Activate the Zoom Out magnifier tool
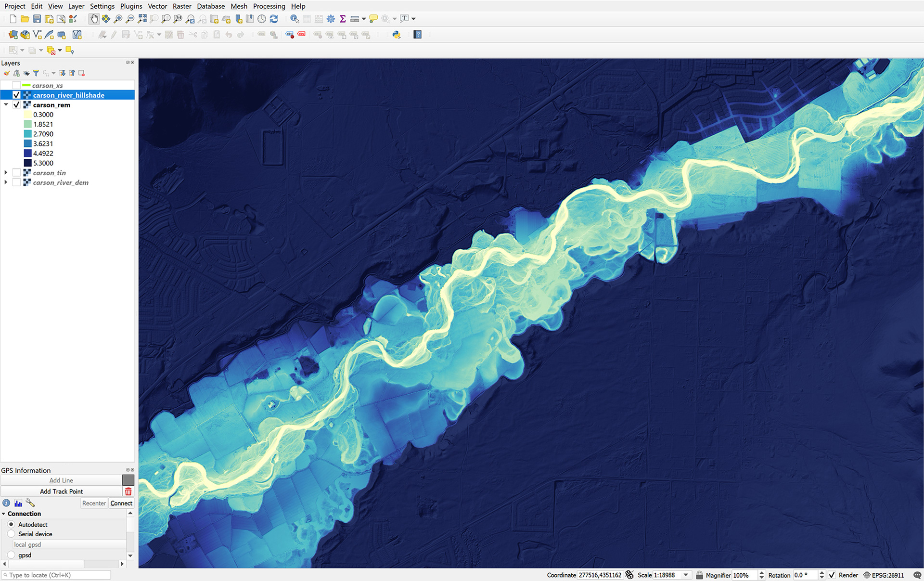The width and height of the screenshot is (924, 581). click(130, 19)
